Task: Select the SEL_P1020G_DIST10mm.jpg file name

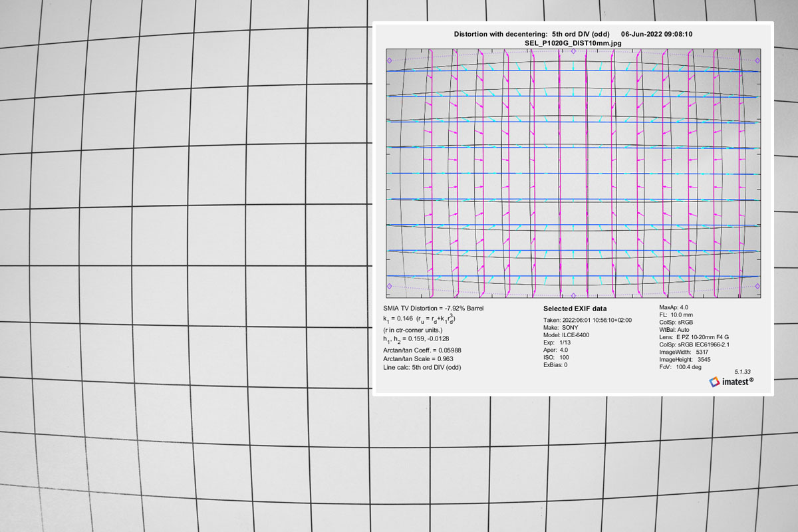Action: tap(573, 43)
